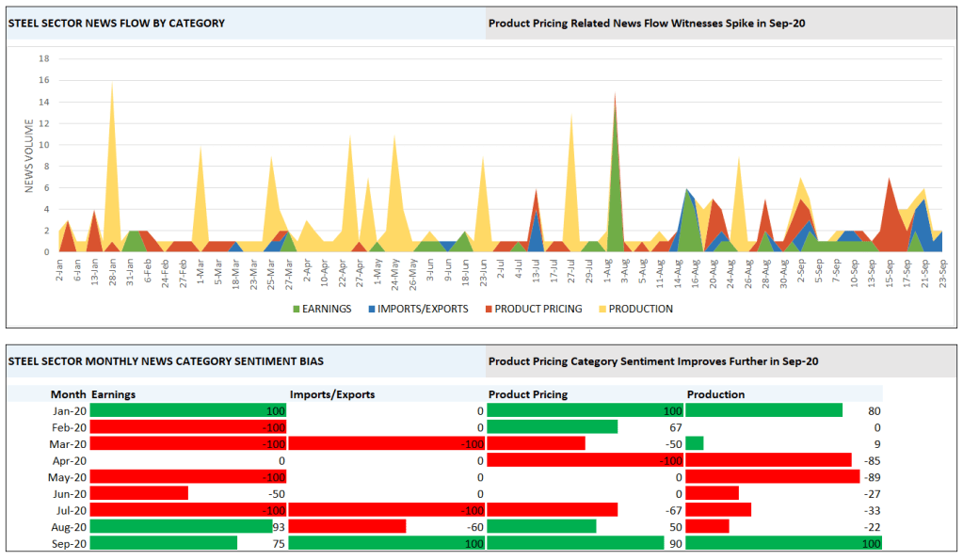
Task: Select the Product Pricing column header in table
Action: [528, 394]
